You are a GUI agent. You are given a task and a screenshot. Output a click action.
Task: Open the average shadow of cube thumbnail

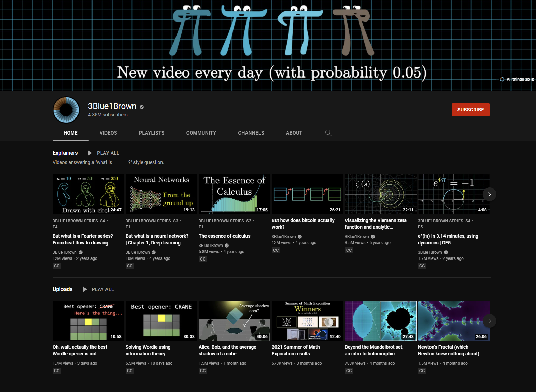click(235, 321)
